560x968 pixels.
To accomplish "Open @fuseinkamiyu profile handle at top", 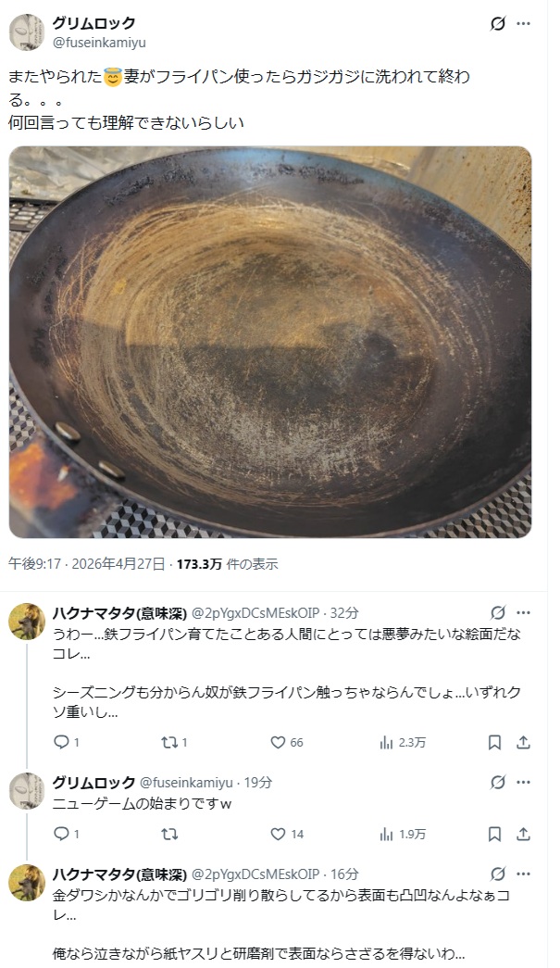I will coord(99,43).
